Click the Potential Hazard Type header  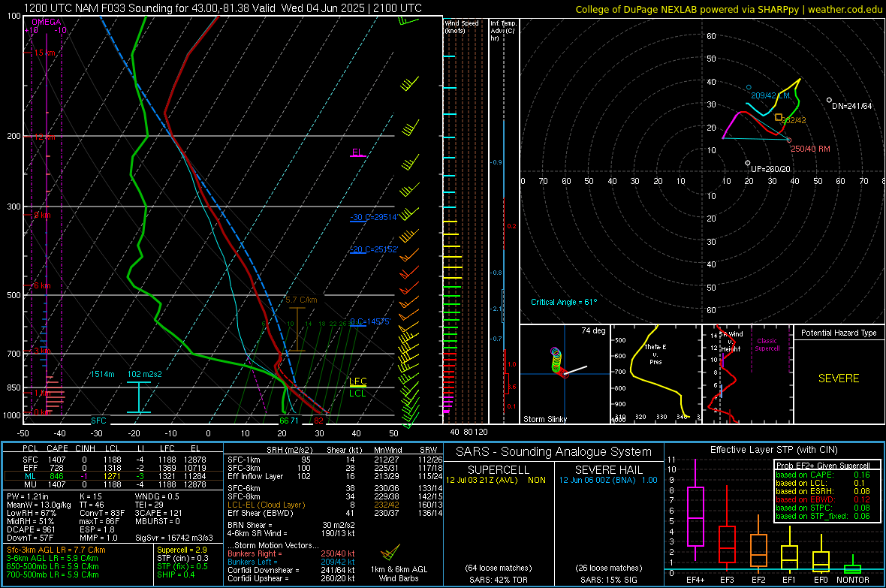[x=839, y=333]
